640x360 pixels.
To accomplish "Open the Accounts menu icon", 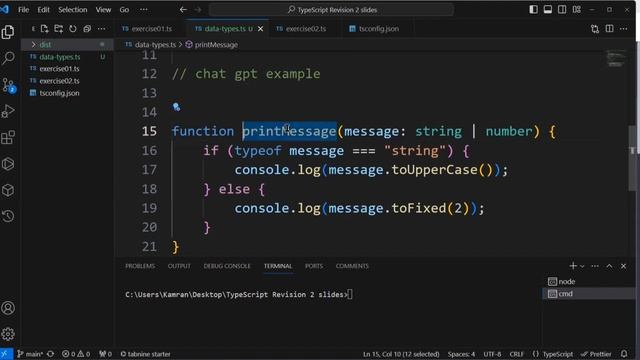I will (8, 308).
